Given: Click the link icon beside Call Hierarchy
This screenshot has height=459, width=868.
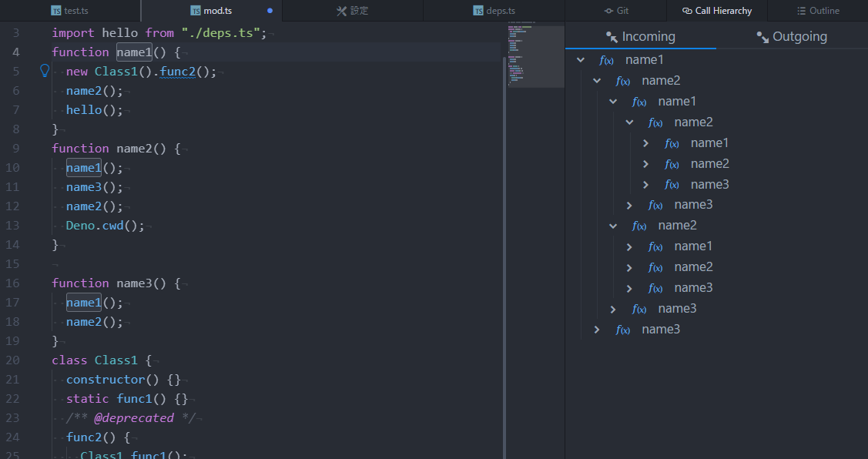Looking at the screenshot, I should (x=687, y=11).
